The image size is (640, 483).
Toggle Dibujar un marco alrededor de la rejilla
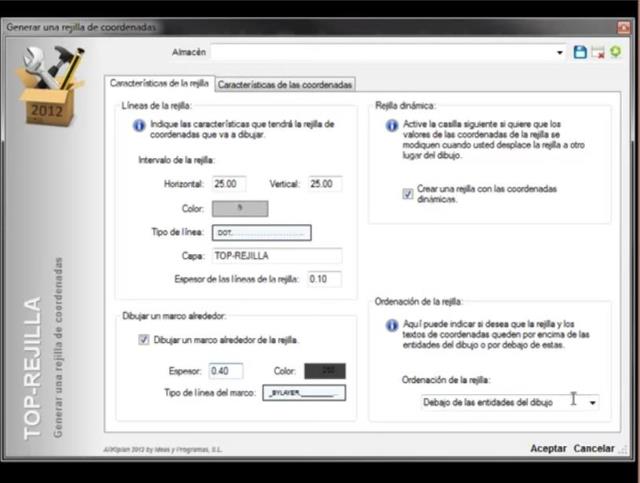pos(144,340)
